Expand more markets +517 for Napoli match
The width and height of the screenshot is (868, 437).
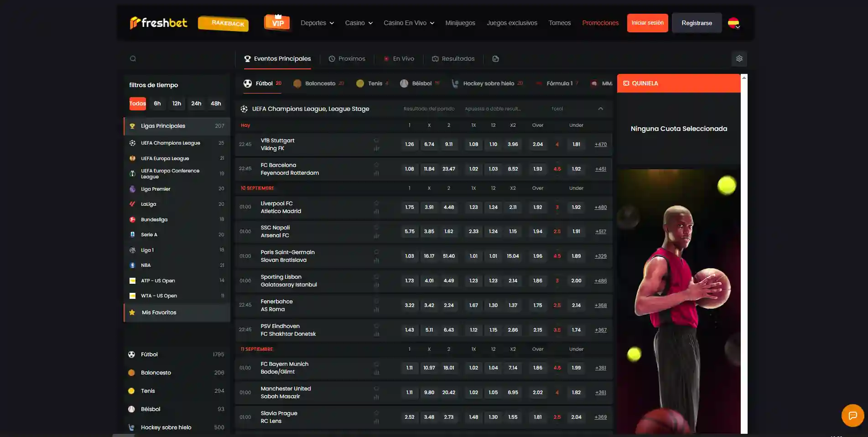601,231
